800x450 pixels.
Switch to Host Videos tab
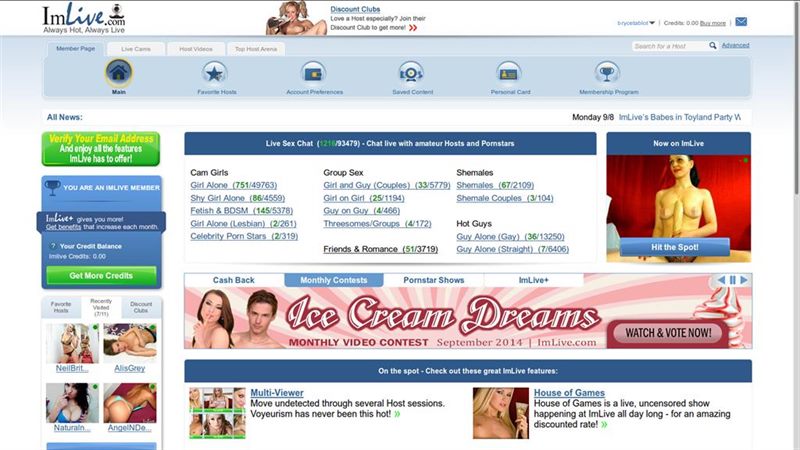(195, 49)
